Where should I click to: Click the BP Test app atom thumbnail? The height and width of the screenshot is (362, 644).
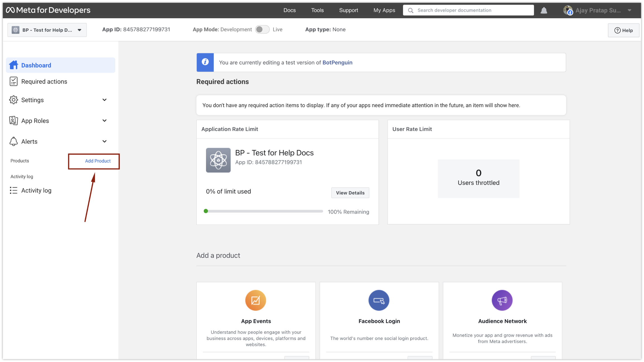coord(218,160)
